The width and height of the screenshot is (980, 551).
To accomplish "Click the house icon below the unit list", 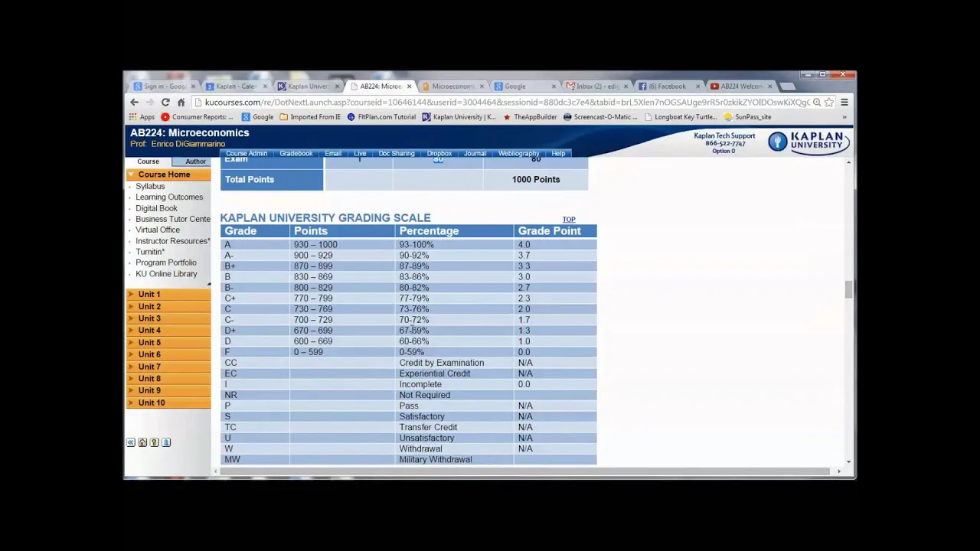I will (x=142, y=442).
